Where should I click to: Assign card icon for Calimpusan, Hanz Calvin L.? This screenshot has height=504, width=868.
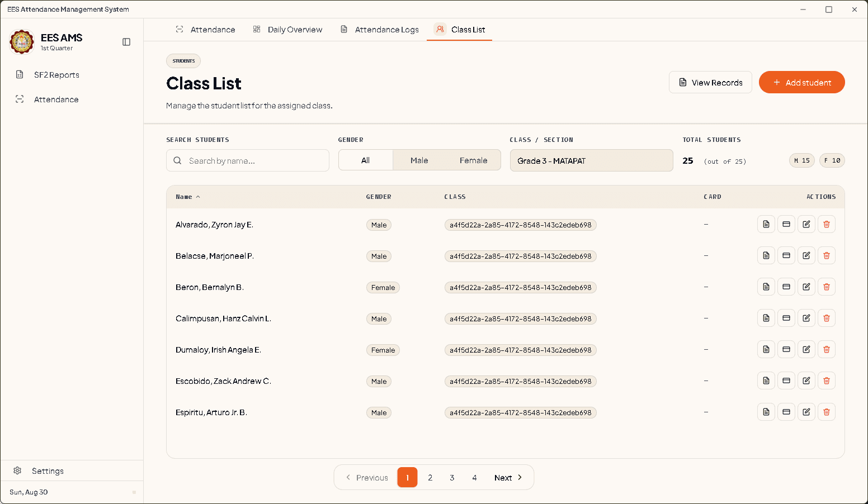(786, 318)
